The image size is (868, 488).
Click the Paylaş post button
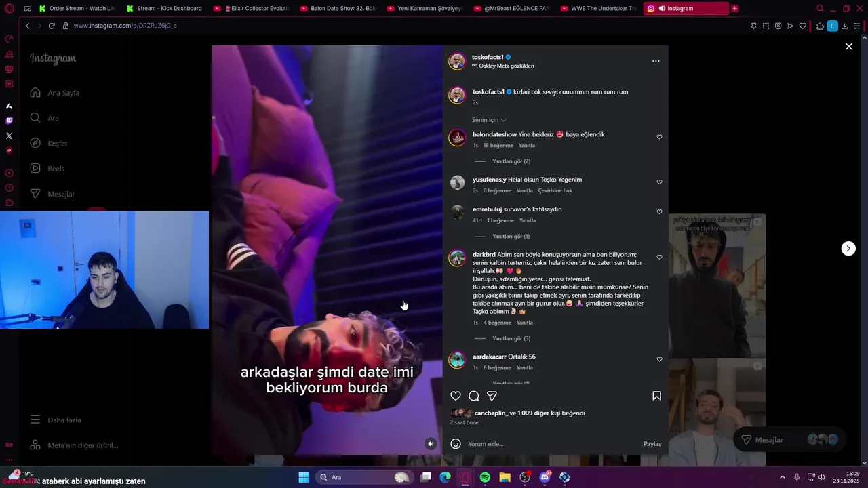tap(652, 444)
